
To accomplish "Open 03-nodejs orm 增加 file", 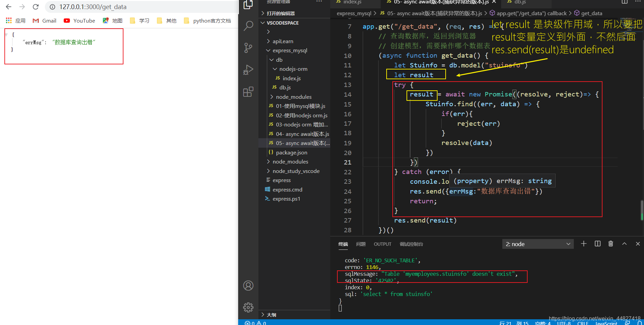I will coord(294,124).
